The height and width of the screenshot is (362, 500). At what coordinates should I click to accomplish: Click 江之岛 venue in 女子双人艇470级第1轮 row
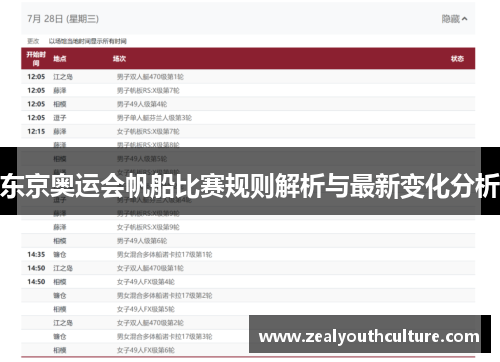pos(63,268)
